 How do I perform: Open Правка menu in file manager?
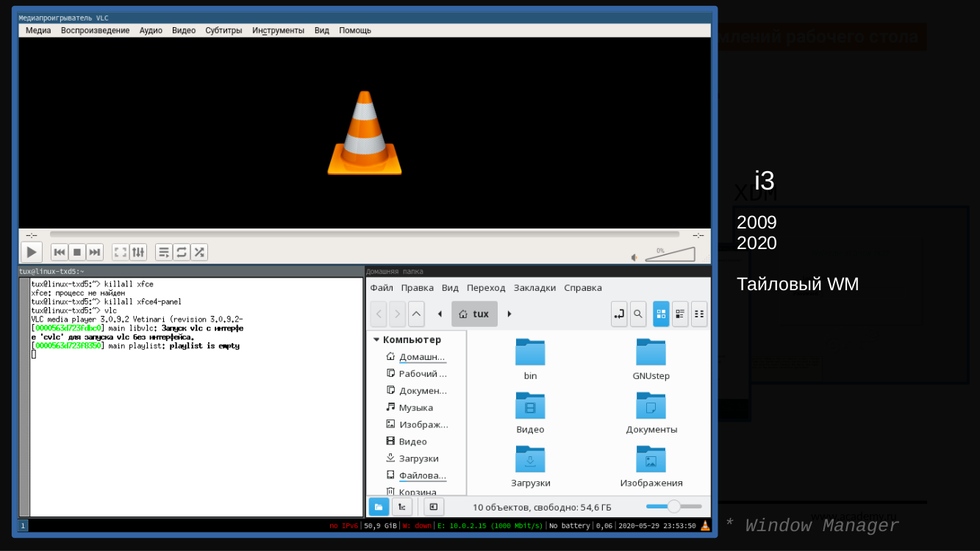(x=418, y=287)
